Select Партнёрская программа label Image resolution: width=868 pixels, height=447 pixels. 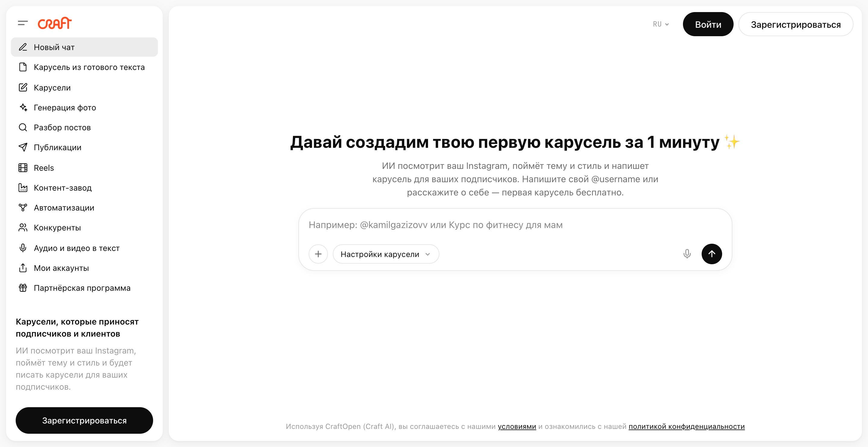click(82, 288)
